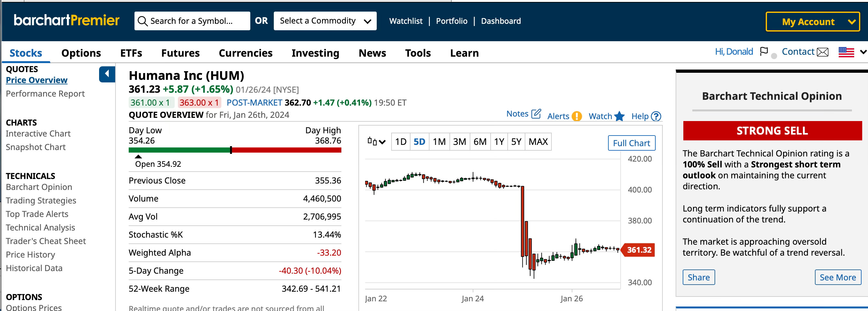Open the News menu
The height and width of the screenshot is (311, 868).
pyautogui.click(x=372, y=53)
